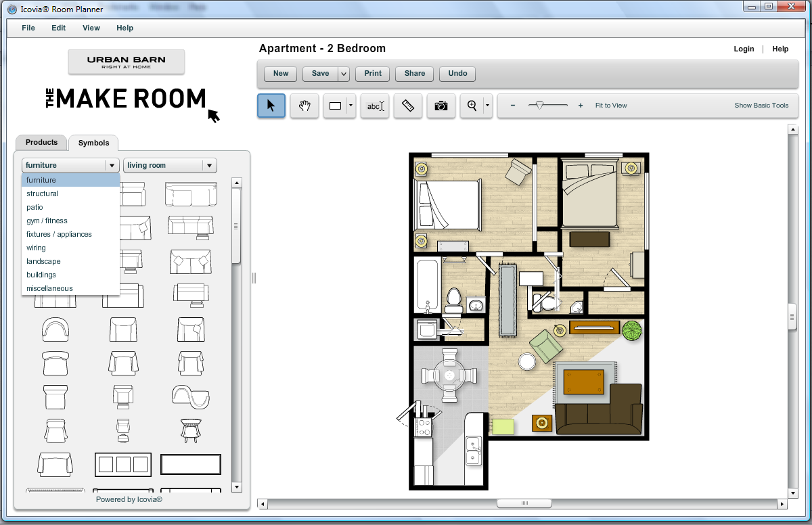This screenshot has height=525, width=812.
Task: Select the arrow pointer tool
Action: [271, 106]
